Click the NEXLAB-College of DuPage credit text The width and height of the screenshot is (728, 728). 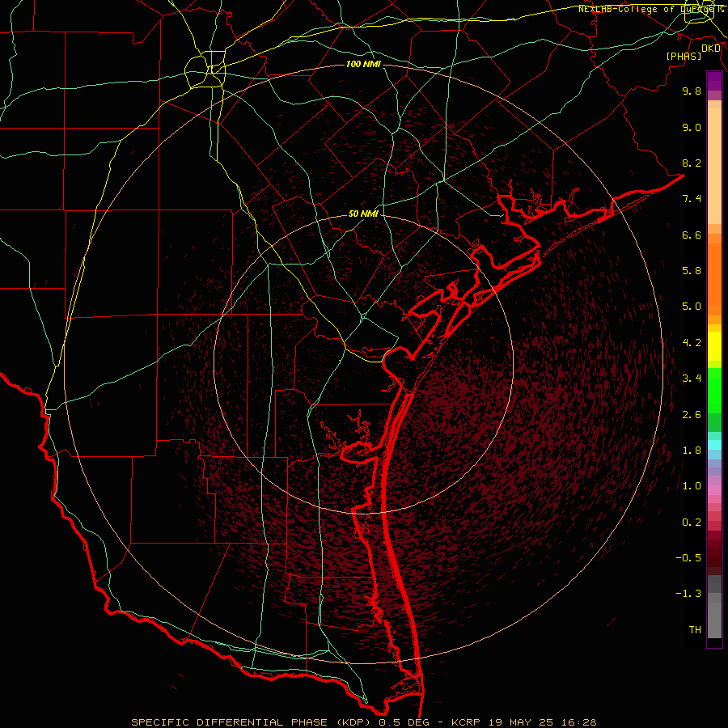650,9
